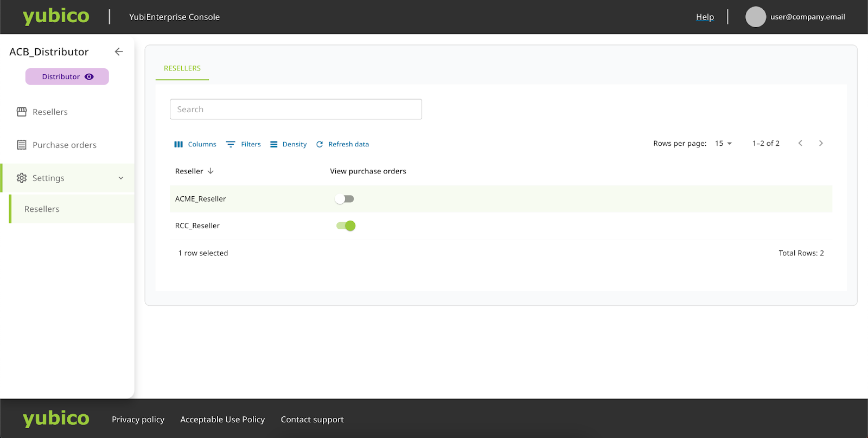
Task: Click Contact support in the footer
Action: pos(312,419)
